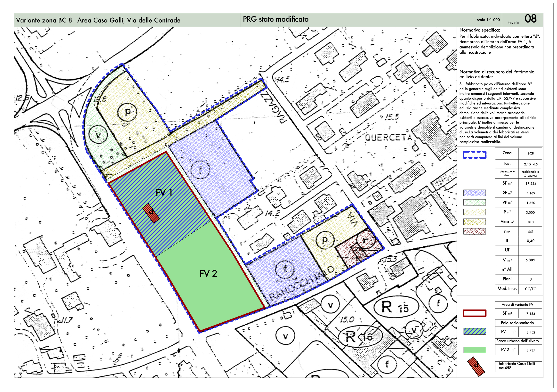This screenshot has height=392, width=557.
Task: Click the 'destinazione d'uso' row label
Action: pos(507,173)
